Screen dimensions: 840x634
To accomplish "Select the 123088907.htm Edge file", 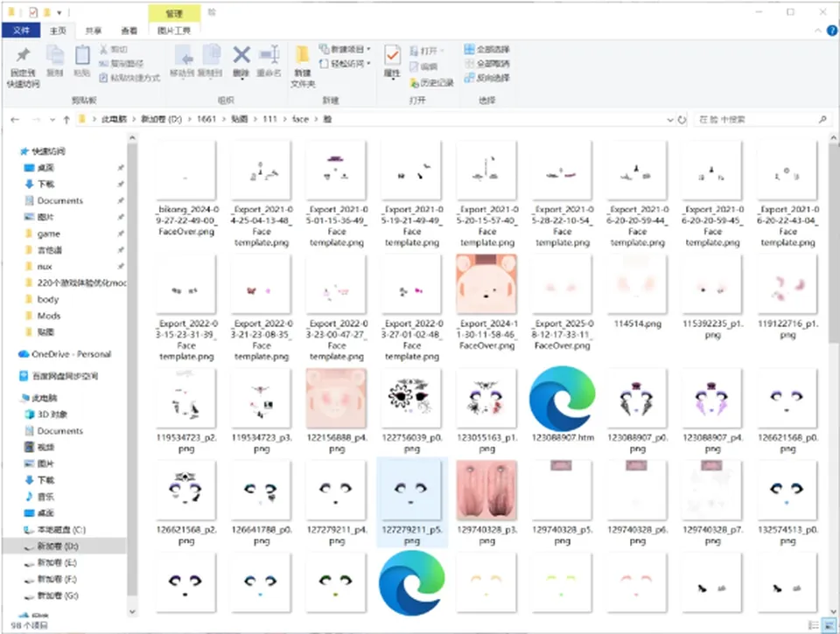I will tap(562, 404).
